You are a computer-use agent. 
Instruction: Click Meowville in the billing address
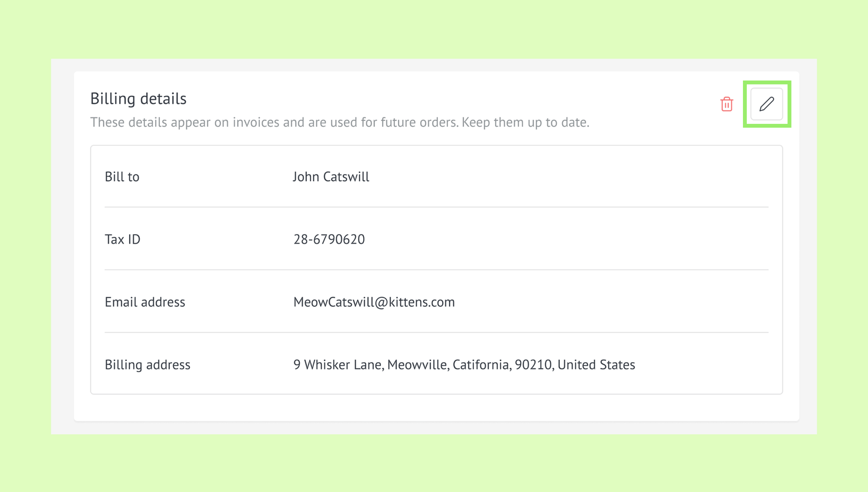click(418, 365)
